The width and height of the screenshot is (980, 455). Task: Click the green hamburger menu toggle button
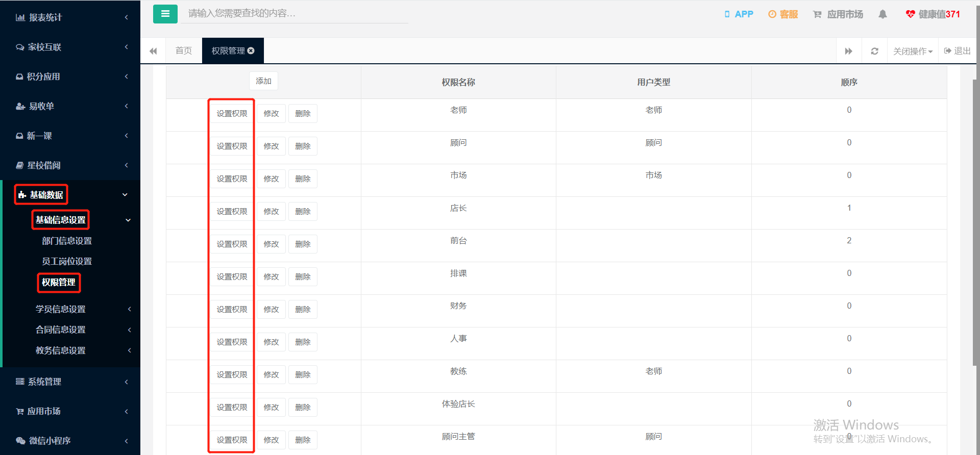click(x=165, y=14)
